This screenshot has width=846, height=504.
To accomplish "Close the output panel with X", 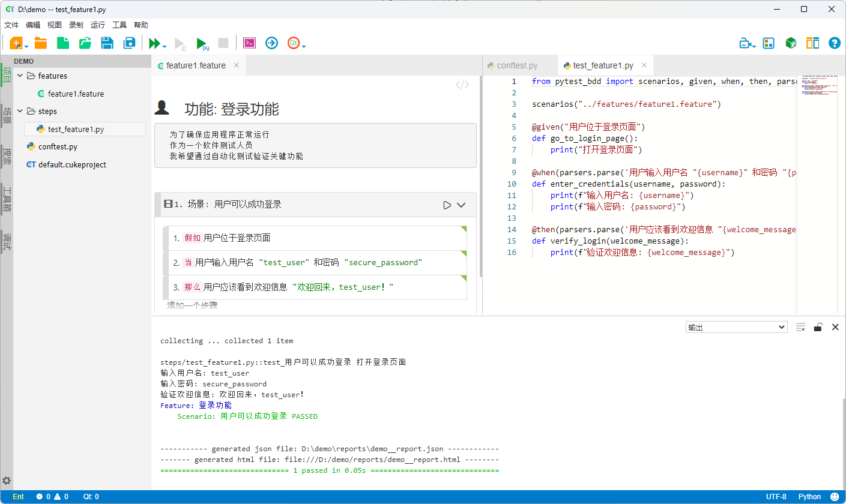I will 835,327.
